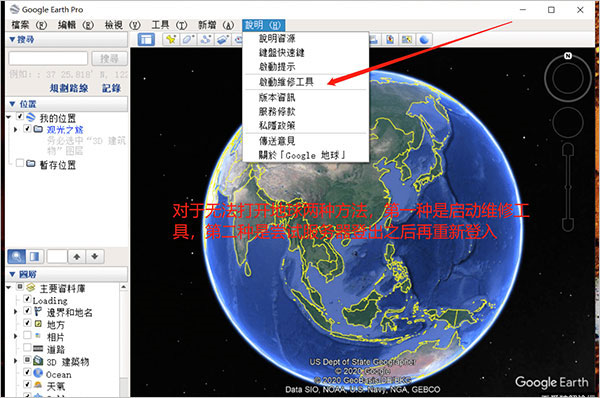The image size is (600, 398).
Task: Expand the 3D 建築物 layer
Action: coord(15,361)
